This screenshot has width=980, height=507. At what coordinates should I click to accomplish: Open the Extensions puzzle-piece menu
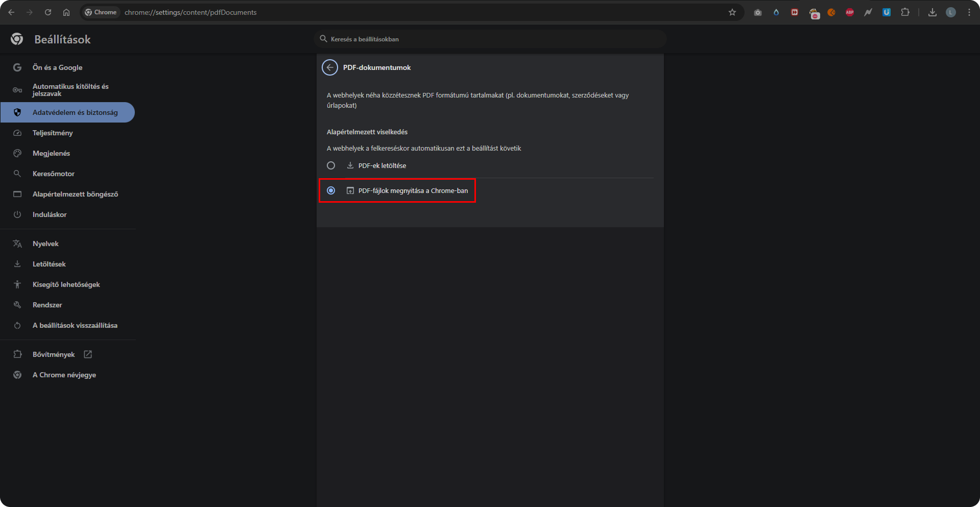coord(905,12)
